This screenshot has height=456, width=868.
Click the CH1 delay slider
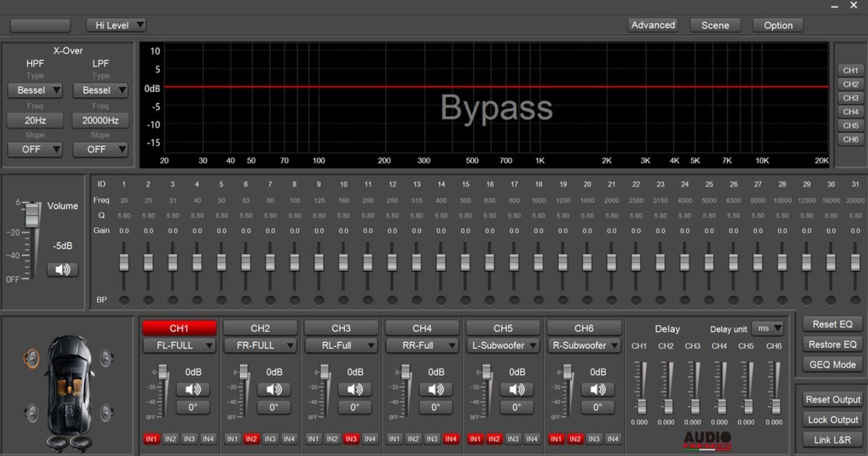point(641,406)
